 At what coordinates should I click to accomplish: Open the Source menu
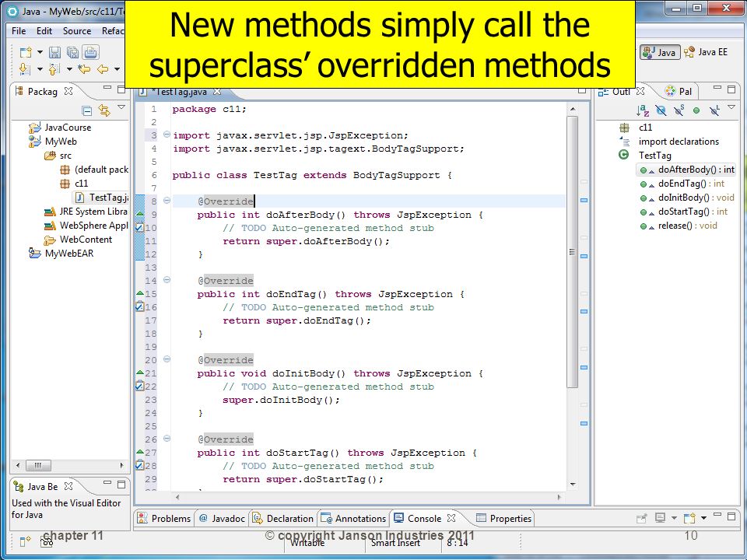[x=77, y=31]
